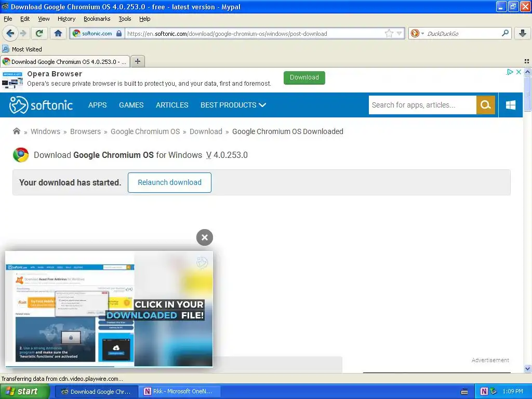This screenshot has width=532, height=399.
Task: Click the Windows platform selector icon
Action: pos(511,105)
